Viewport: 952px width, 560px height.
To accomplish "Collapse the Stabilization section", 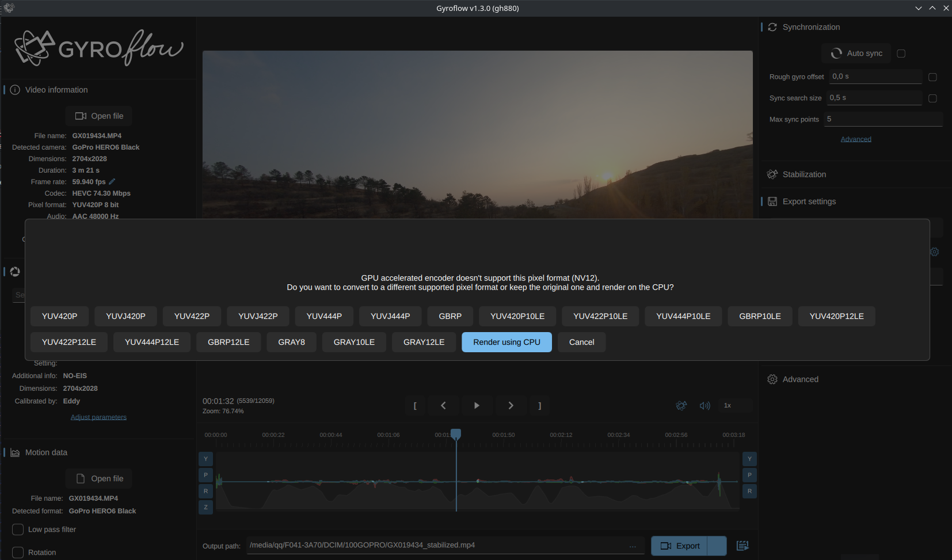I will click(804, 174).
